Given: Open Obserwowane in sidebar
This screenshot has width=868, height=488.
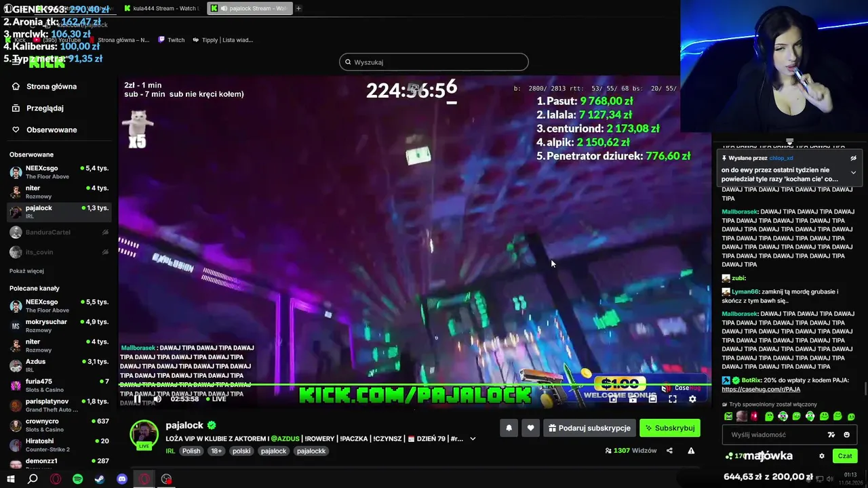Looking at the screenshot, I should click(x=45, y=130).
